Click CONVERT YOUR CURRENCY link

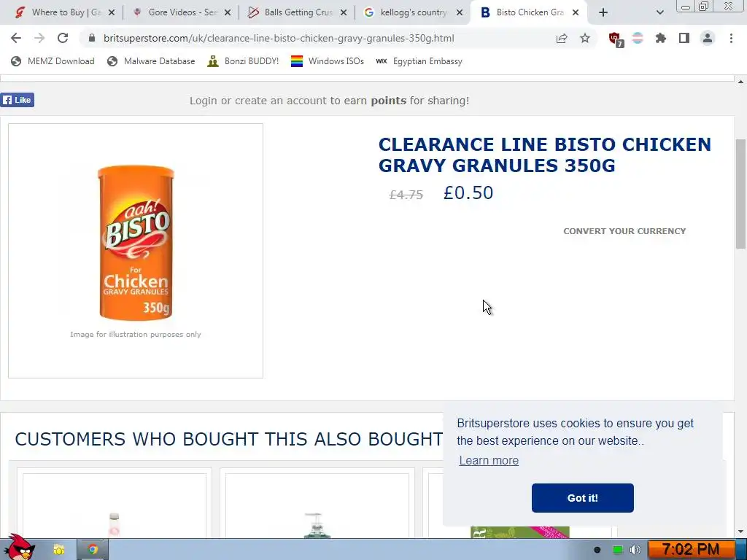(x=624, y=231)
